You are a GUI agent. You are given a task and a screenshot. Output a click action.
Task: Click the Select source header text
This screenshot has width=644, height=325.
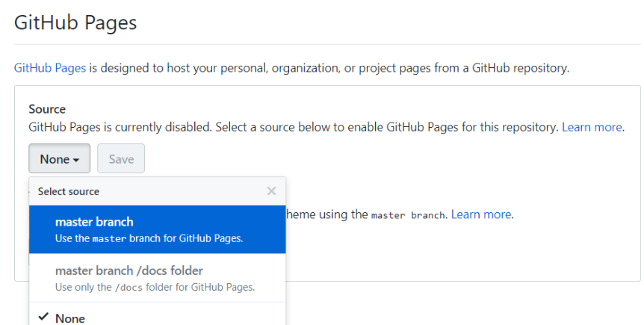pos(69,191)
